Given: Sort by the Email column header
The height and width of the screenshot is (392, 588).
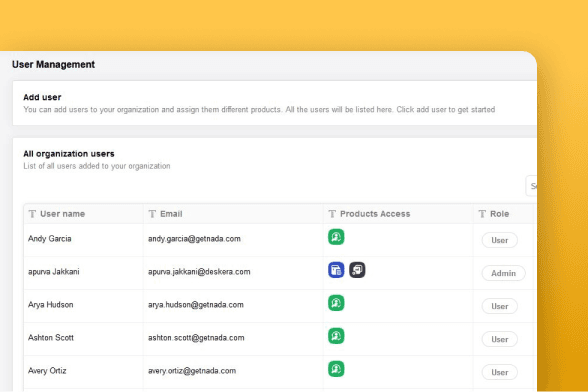Looking at the screenshot, I should click(171, 214).
